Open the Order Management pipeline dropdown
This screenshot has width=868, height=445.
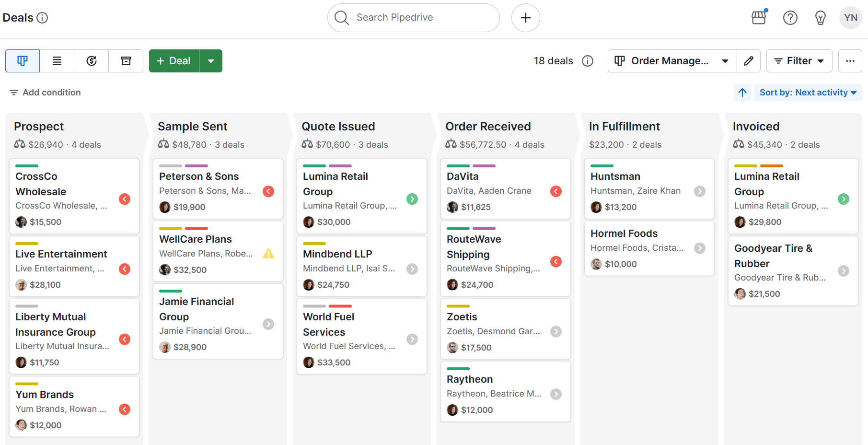[672, 61]
